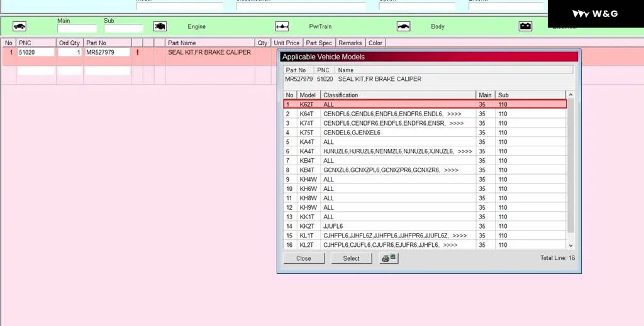
Task: Click SEAL KIT,FR BRAKE CALIPER in main parts list
Action: click(x=209, y=53)
